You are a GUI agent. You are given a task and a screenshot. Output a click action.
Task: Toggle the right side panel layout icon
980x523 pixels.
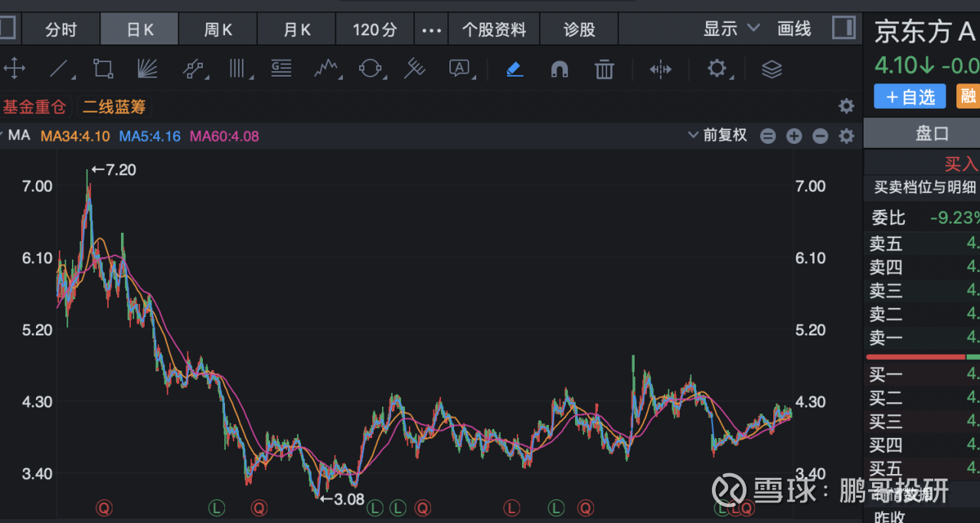click(x=844, y=29)
